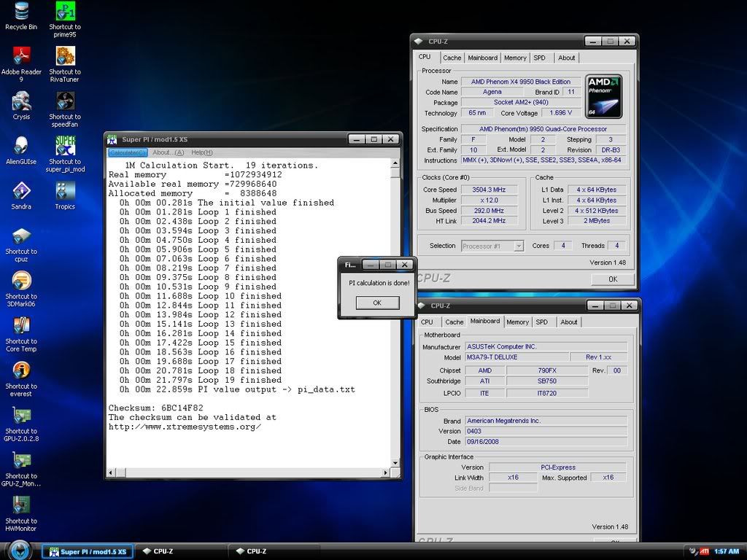Click the http://www.xtremesystems.org/ text
747x560 pixels.
[185, 427]
